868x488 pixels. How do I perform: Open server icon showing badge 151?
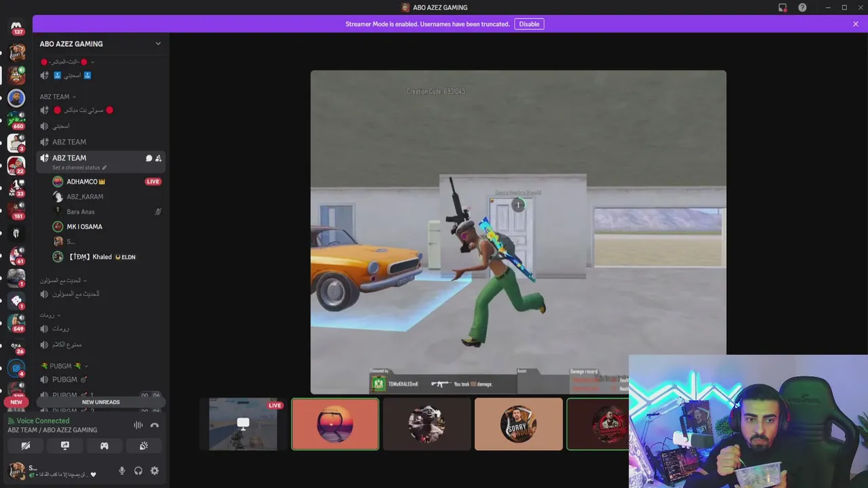[16, 210]
